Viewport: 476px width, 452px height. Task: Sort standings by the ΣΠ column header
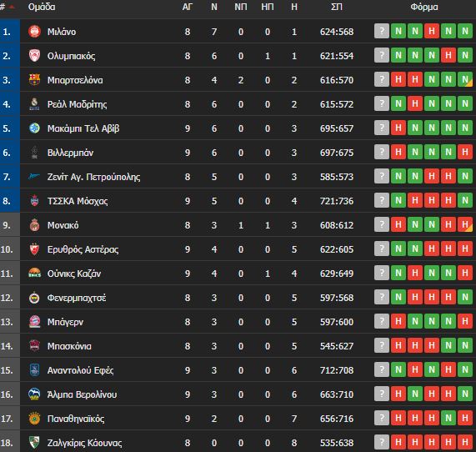[x=337, y=7]
